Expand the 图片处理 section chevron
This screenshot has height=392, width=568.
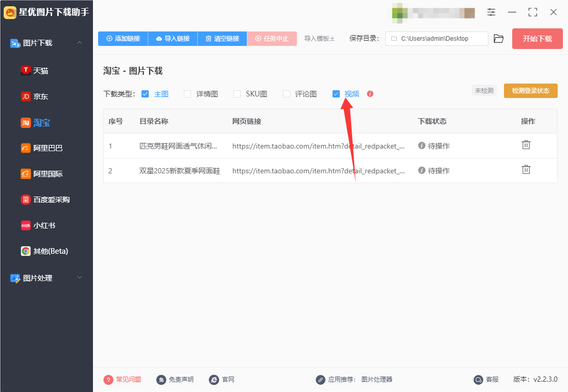(x=80, y=277)
